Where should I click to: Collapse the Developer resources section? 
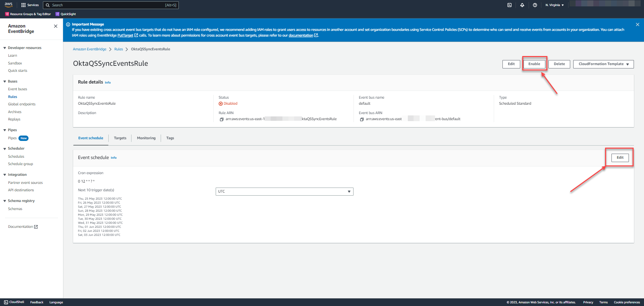[5, 48]
